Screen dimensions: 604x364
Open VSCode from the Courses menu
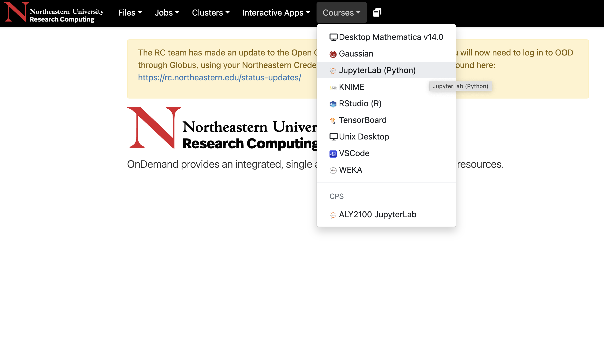(386, 153)
